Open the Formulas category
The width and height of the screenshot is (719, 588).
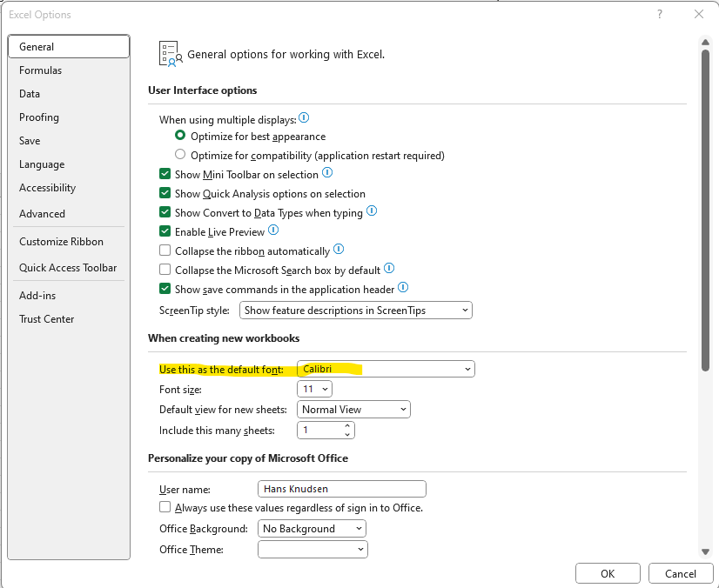[x=69, y=70]
